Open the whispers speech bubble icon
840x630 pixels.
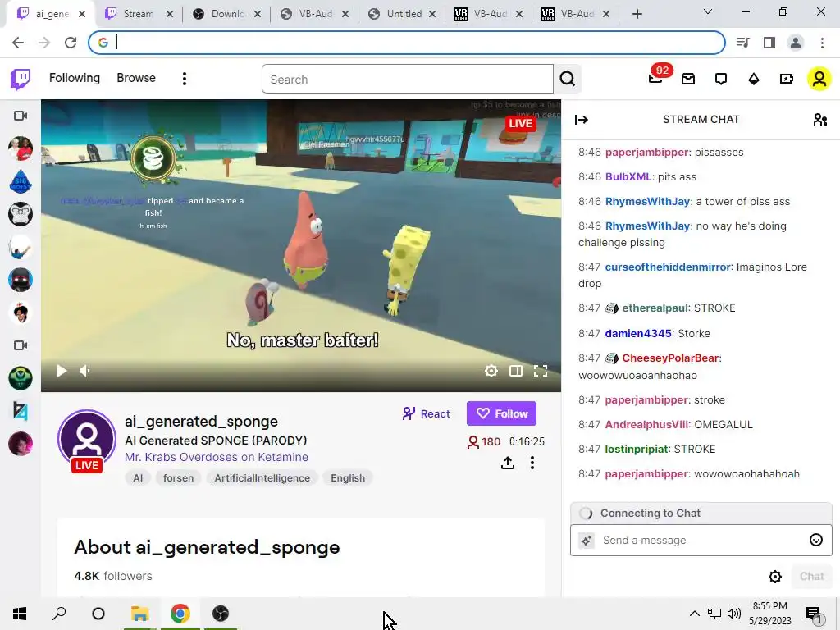click(x=721, y=80)
